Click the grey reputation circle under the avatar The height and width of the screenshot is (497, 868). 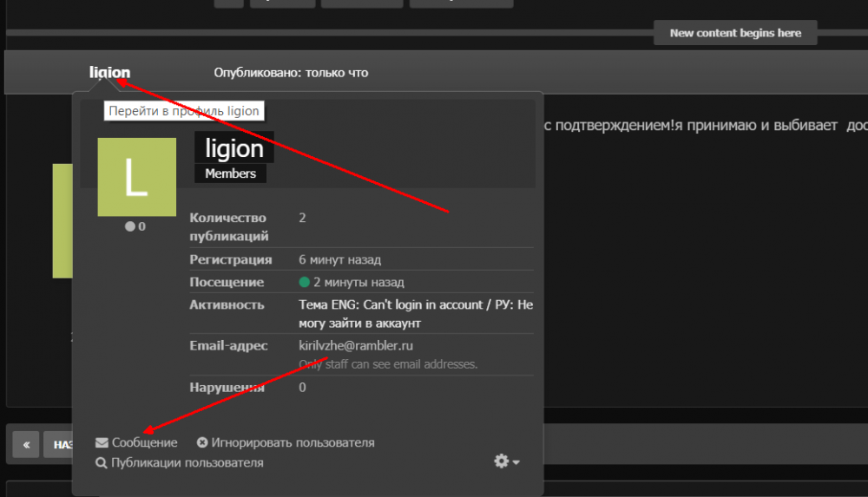(x=130, y=227)
